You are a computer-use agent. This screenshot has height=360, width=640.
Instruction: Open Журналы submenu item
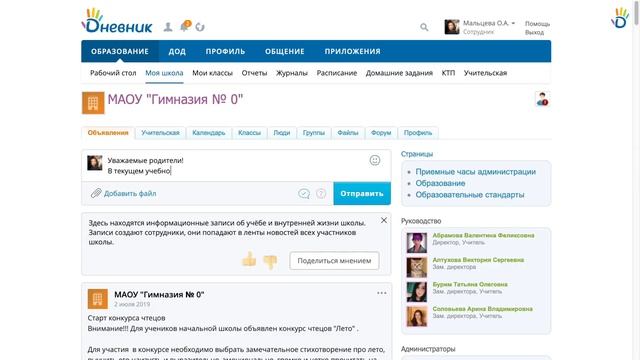(x=292, y=73)
